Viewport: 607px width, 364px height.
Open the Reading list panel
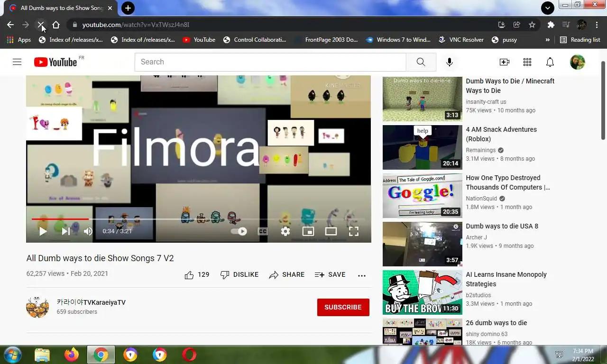tap(580, 40)
